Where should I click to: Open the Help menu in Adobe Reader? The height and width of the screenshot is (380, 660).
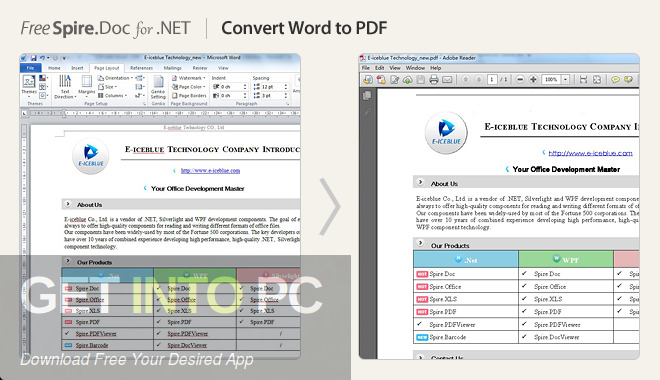pos(436,68)
